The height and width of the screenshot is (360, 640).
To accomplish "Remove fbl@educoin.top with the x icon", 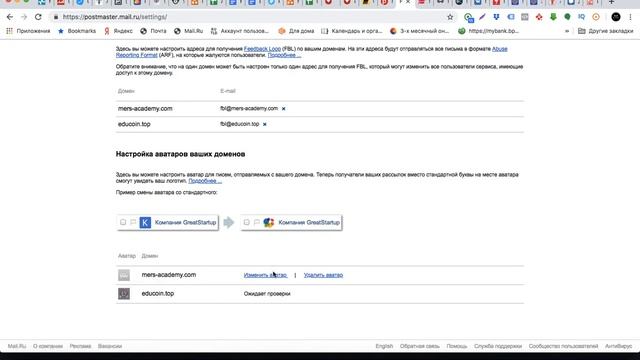I will click(264, 124).
